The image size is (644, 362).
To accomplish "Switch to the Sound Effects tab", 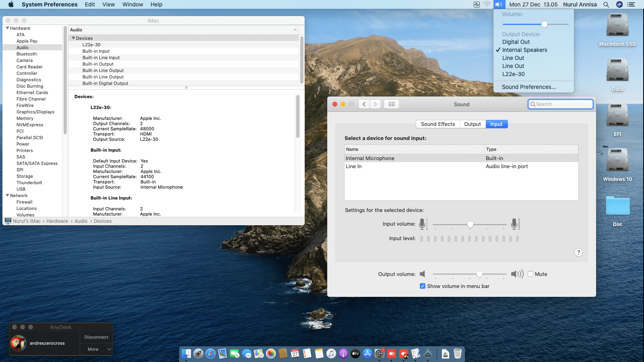I will tap(438, 124).
